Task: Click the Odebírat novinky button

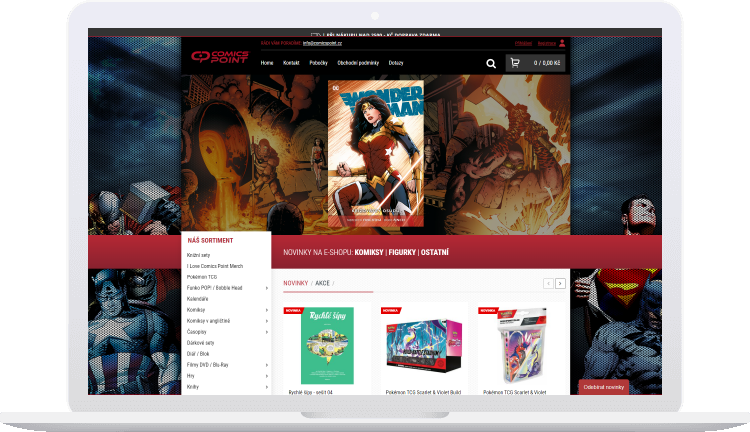Action: coord(604,387)
